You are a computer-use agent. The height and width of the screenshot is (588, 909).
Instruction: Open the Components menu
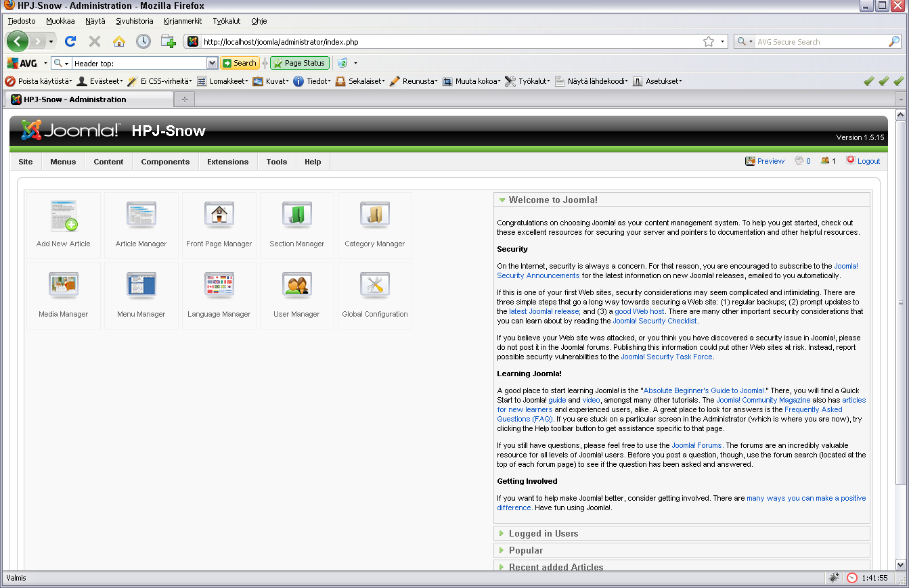coord(165,162)
